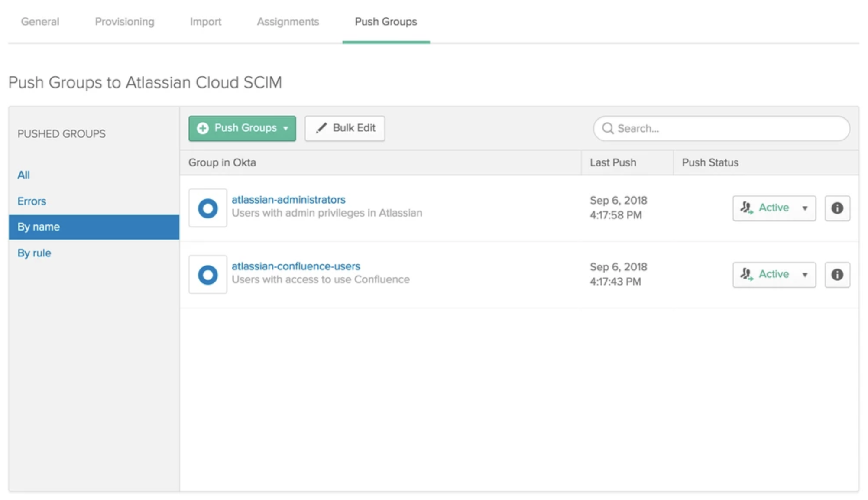Click the circular selection icon for atlassian-administrators
Viewport: 868px width, 500px height.
(208, 207)
